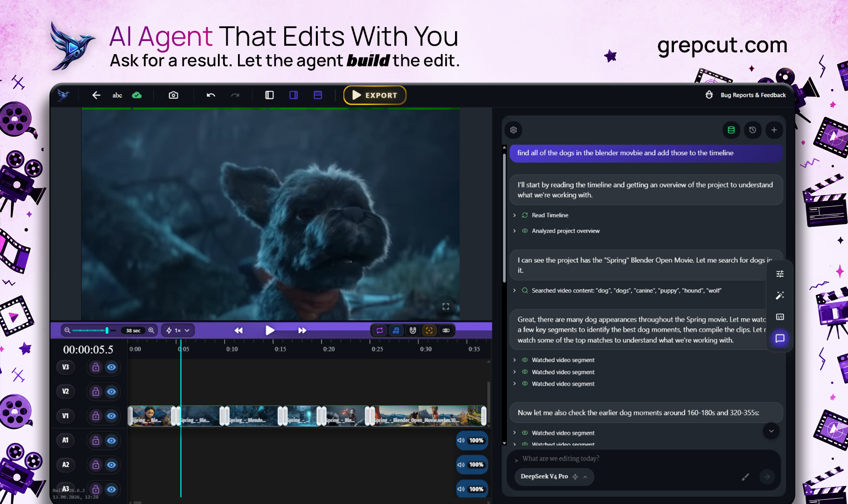Open the captions side tab

click(780, 317)
